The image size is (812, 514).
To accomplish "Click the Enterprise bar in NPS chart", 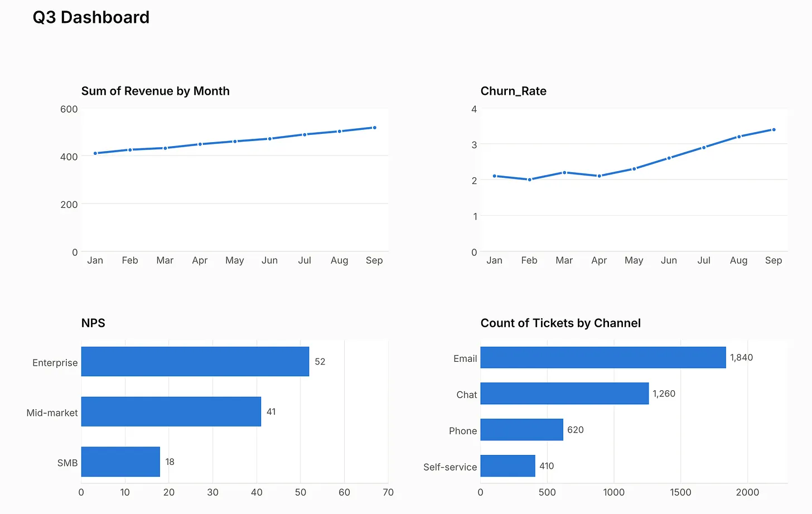I will (x=195, y=361).
